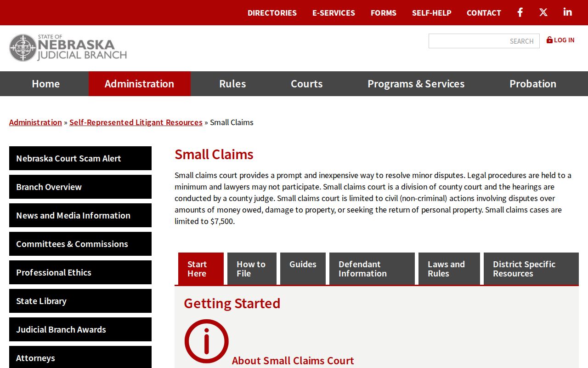
Task: Switch to the Laws and Rules tab
Action: tap(449, 269)
